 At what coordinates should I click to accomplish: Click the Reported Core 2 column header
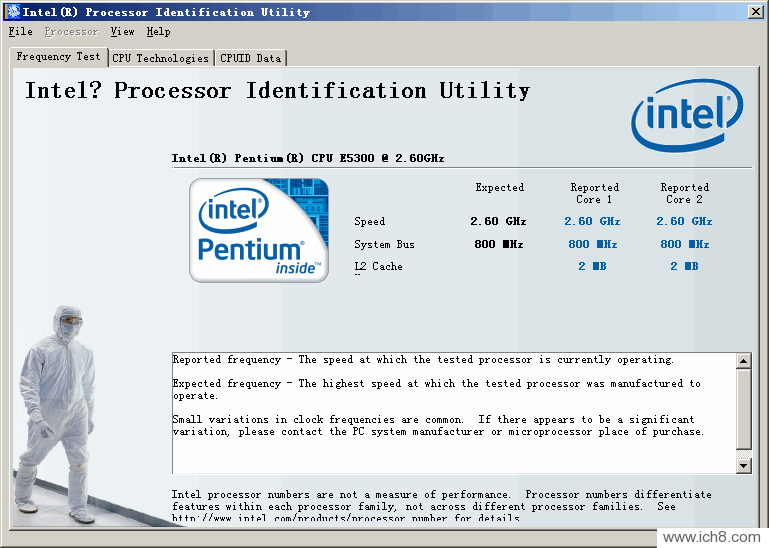click(685, 193)
